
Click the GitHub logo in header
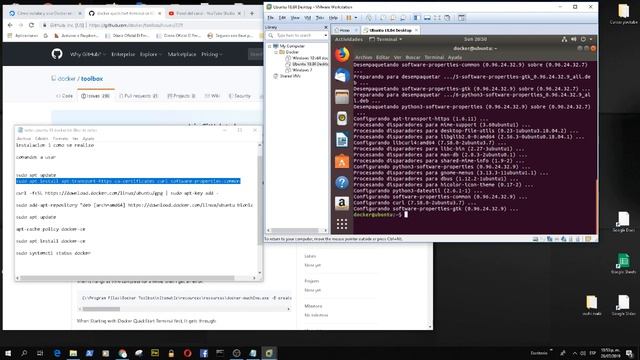[57, 54]
